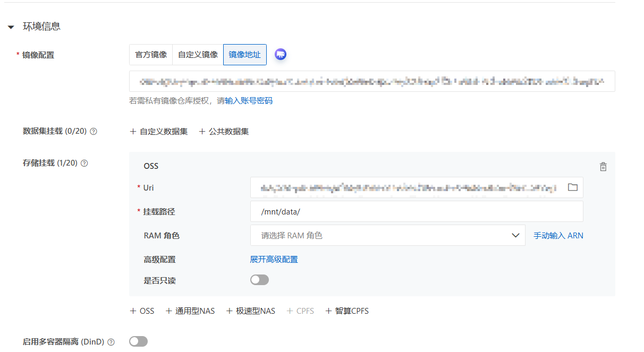Viewport: 644px width, 352px height.
Task: Show help icon for 数据集挂载
Action: point(94,132)
